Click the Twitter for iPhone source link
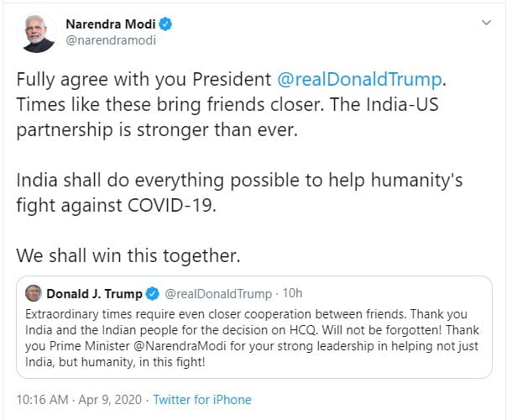This screenshot has height=420, width=507. (x=201, y=400)
